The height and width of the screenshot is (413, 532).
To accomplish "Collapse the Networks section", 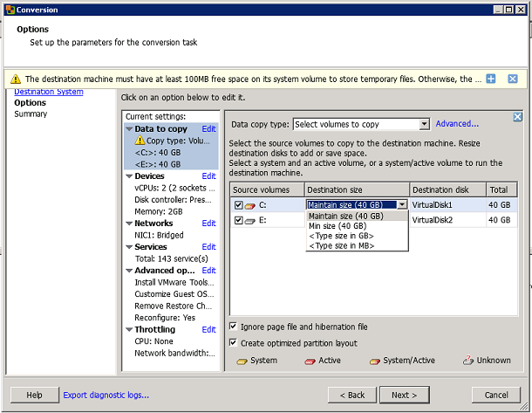I will [x=129, y=224].
